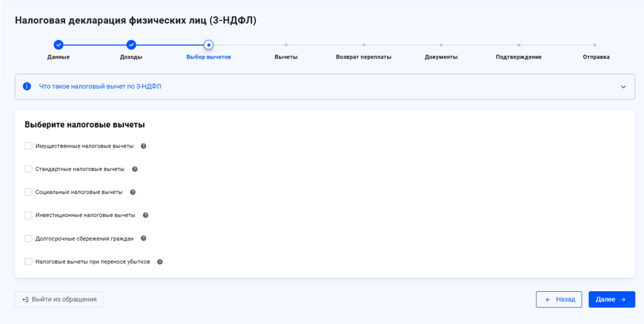The height and width of the screenshot is (324, 644).
Task: Expand the tax deduction info chevron
Action: [x=623, y=87]
